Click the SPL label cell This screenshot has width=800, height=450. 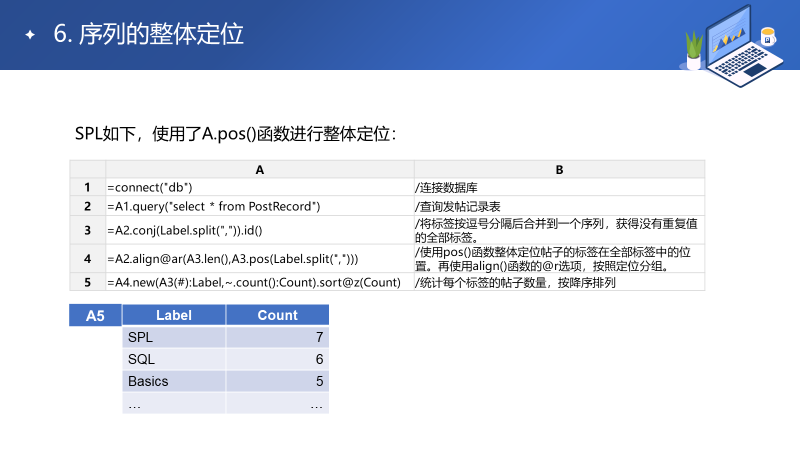[174, 337]
